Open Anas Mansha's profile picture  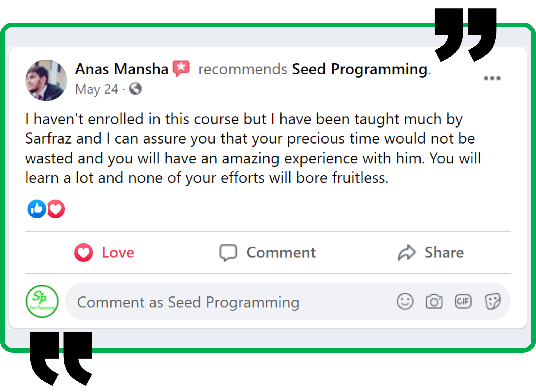46,80
